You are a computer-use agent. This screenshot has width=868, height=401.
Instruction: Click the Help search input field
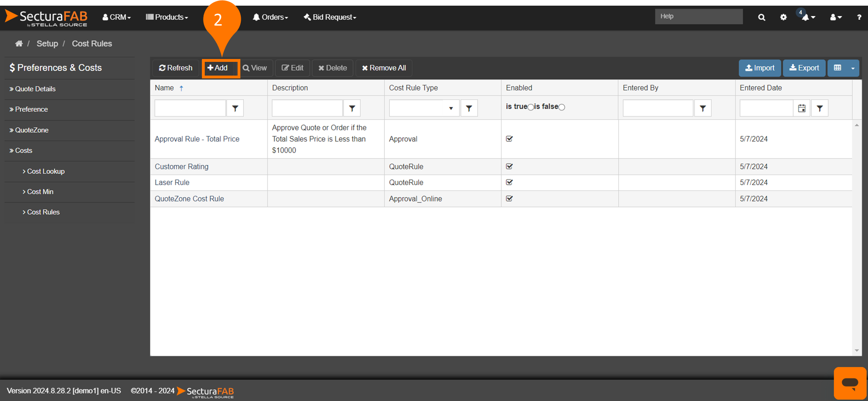[698, 17]
